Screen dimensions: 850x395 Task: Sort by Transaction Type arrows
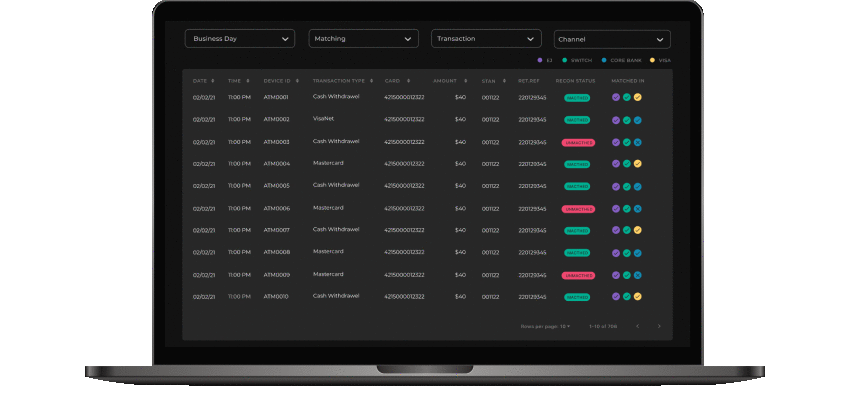pyautogui.click(x=371, y=81)
